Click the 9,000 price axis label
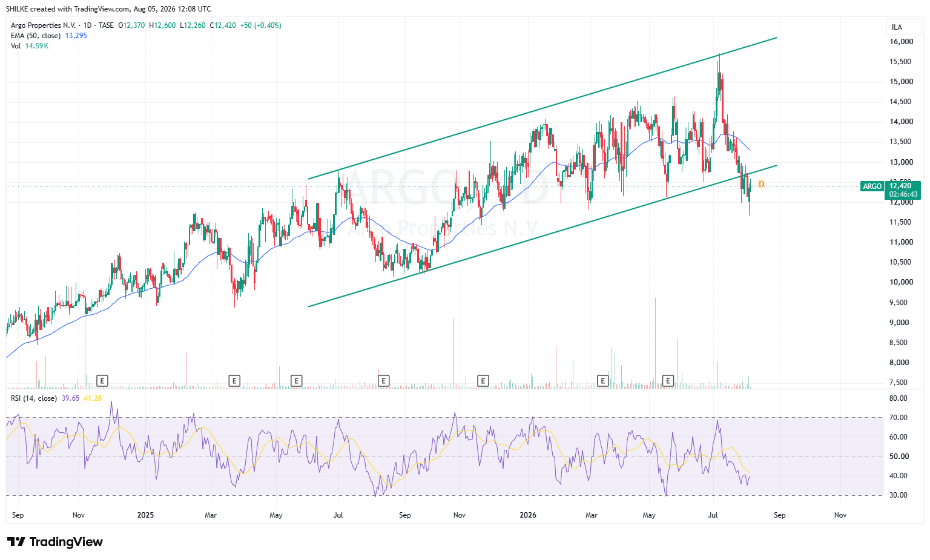 899,323
